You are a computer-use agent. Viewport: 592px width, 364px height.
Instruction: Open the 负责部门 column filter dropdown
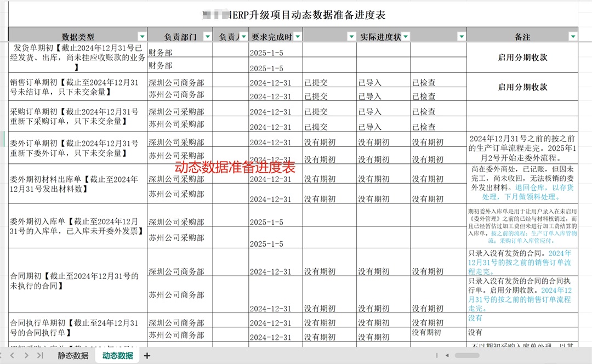[x=207, y=37]
